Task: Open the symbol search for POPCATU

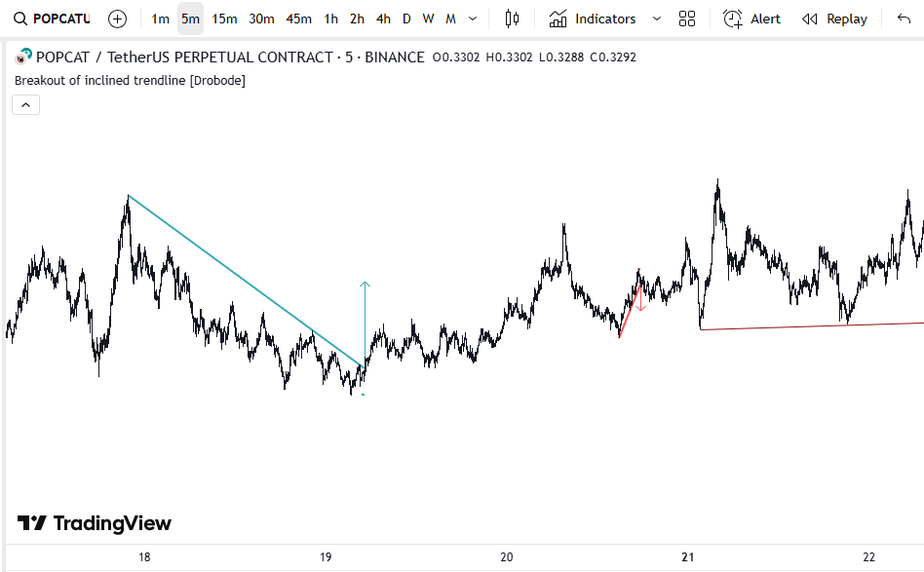Action: pyautogui.click(x=52, y=19)
